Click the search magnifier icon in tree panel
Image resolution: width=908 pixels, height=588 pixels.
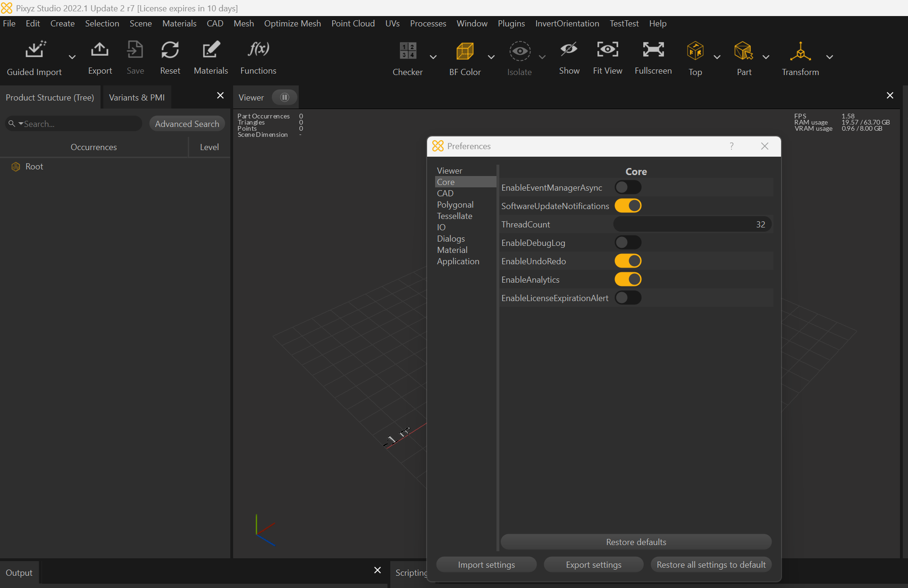12,124
